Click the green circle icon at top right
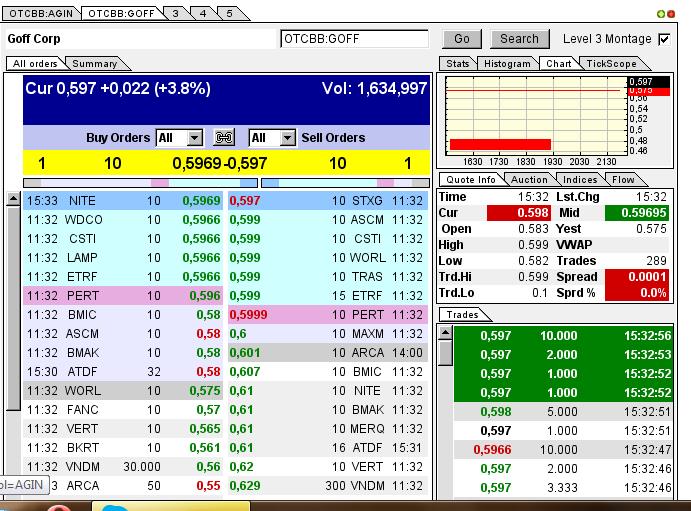This screenshot has width=691, height=511. (661, 14)
